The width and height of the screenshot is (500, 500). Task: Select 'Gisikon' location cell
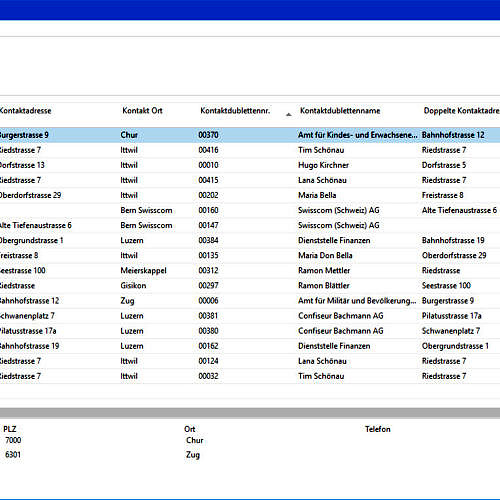coord(133,285)
